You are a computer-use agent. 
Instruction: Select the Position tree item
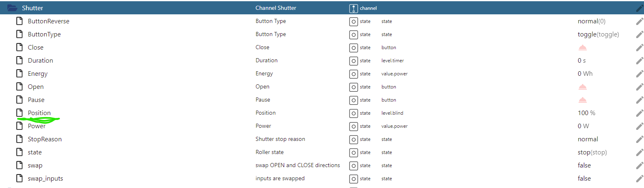pos(39,113)
